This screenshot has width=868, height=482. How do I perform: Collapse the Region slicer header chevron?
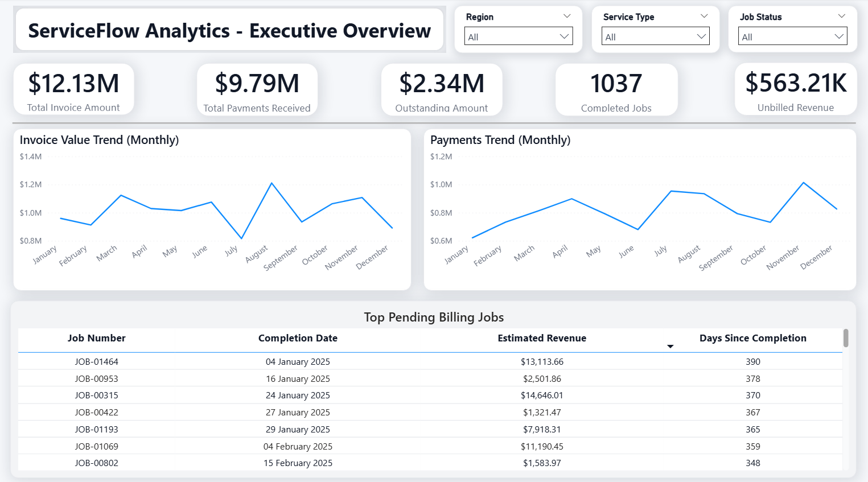tap(567, 16)
